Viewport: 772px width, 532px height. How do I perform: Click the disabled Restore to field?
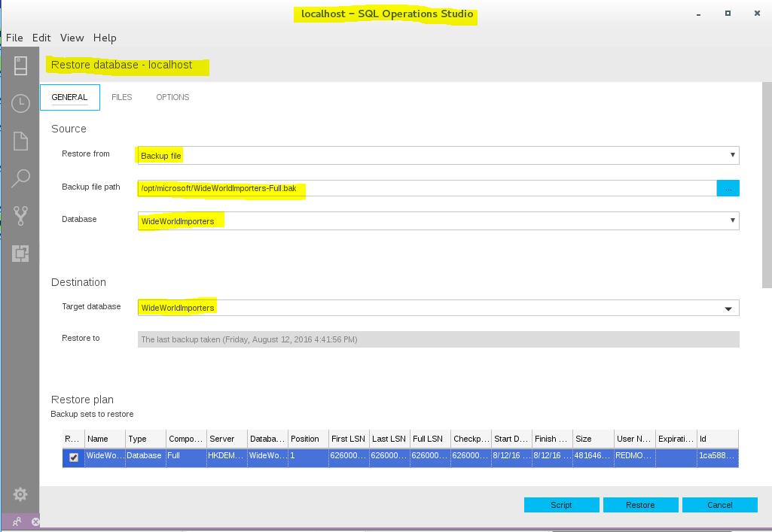coord(438,339)
